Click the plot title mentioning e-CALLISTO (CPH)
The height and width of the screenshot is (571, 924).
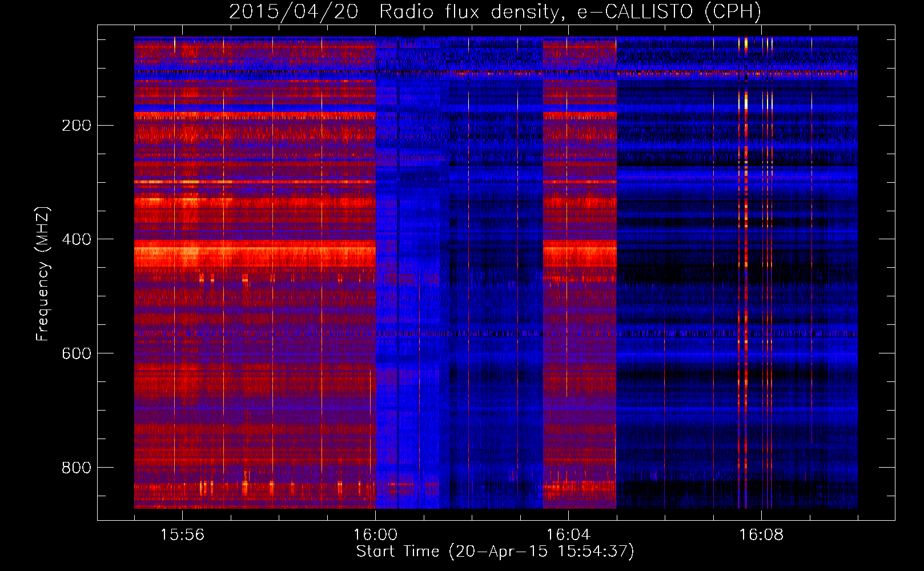point(495,11)
